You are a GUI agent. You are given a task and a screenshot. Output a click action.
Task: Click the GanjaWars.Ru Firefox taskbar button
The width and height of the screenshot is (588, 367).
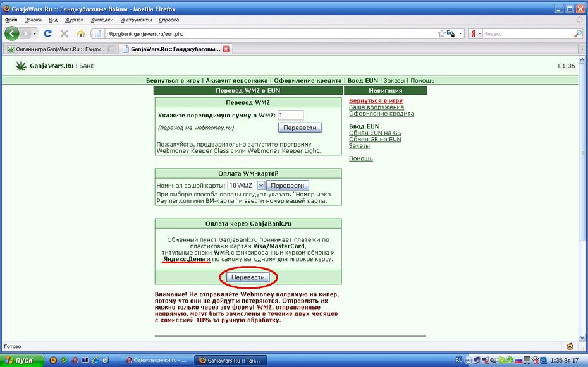click(x=230, y=360)
